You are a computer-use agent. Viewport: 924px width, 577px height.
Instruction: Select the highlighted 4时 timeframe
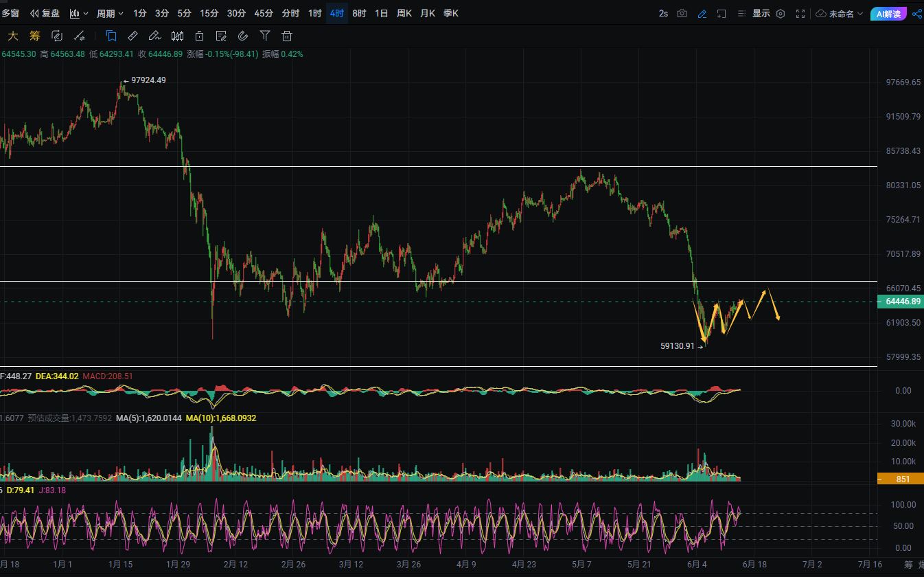point(337,13)
